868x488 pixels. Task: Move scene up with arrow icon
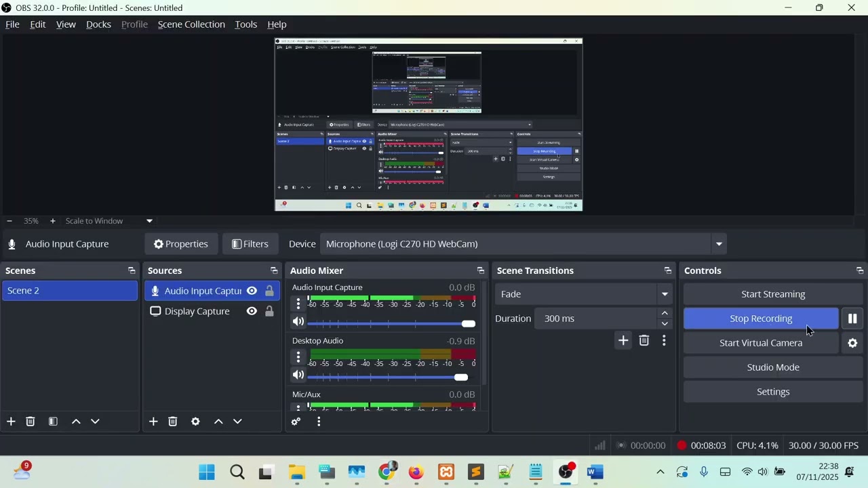[x=76, y=422]
